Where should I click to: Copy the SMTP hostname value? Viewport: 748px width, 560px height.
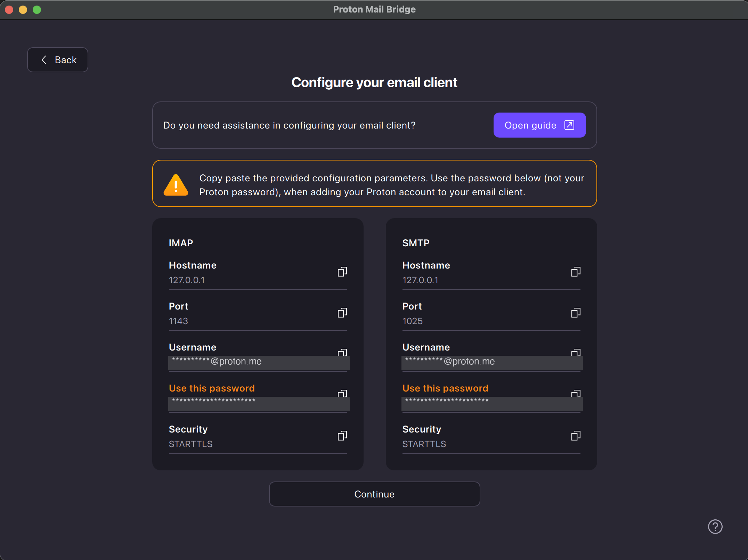click(x=576, y=272)
